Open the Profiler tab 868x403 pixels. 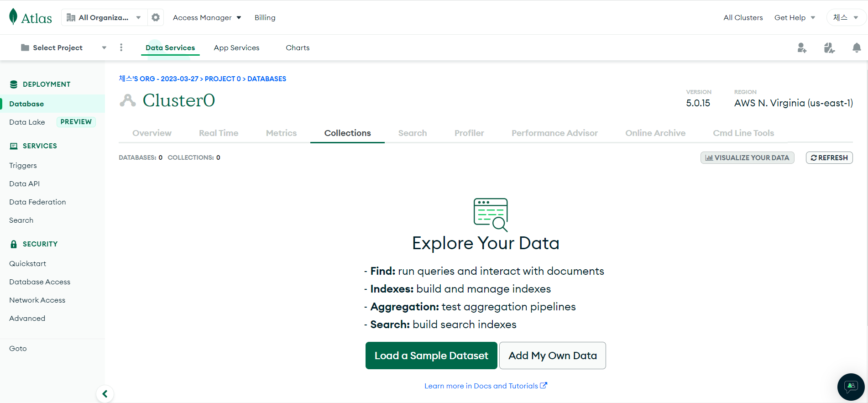click(469, 133)
